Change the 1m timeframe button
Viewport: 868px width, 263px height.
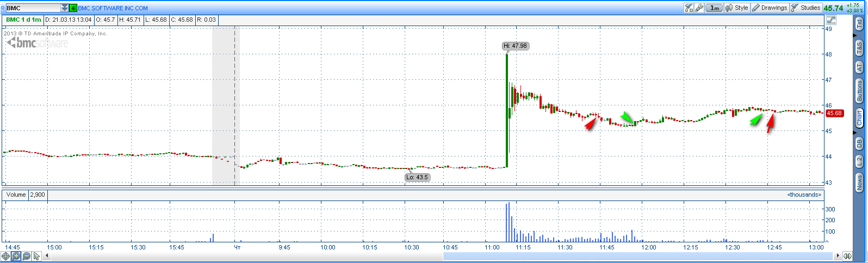(x=715, y=8)
